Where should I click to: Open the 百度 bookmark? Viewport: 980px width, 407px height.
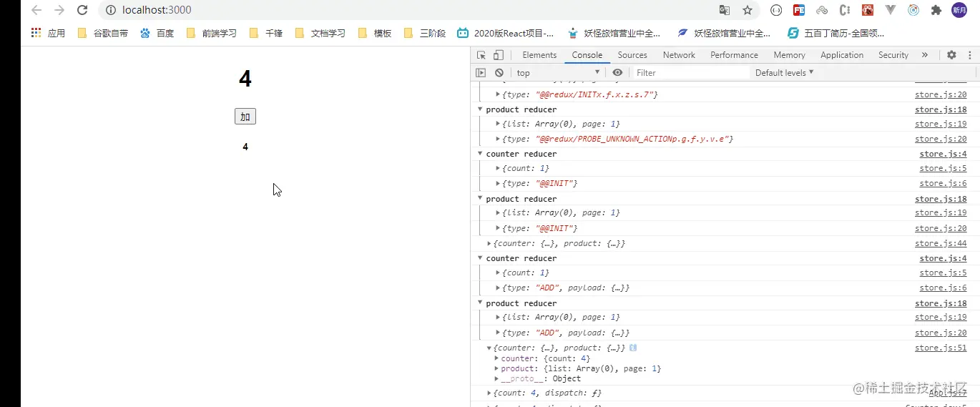coord(157,33)
